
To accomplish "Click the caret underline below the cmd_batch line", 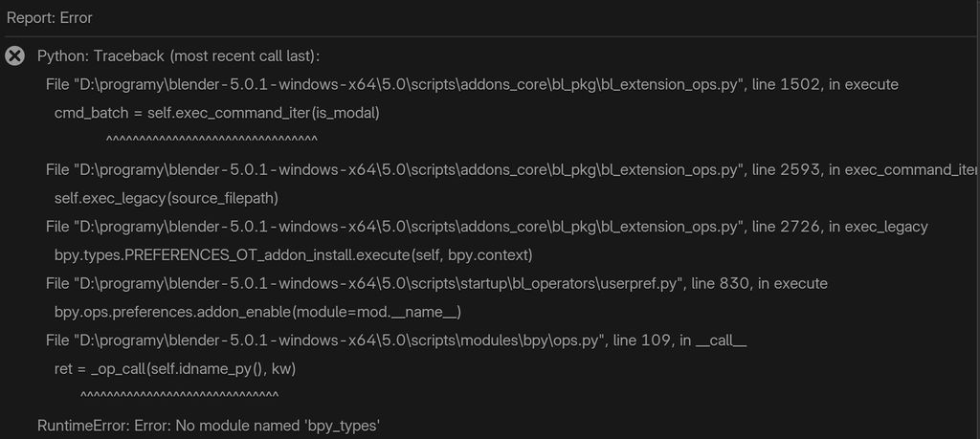I will tap(212, 141).
